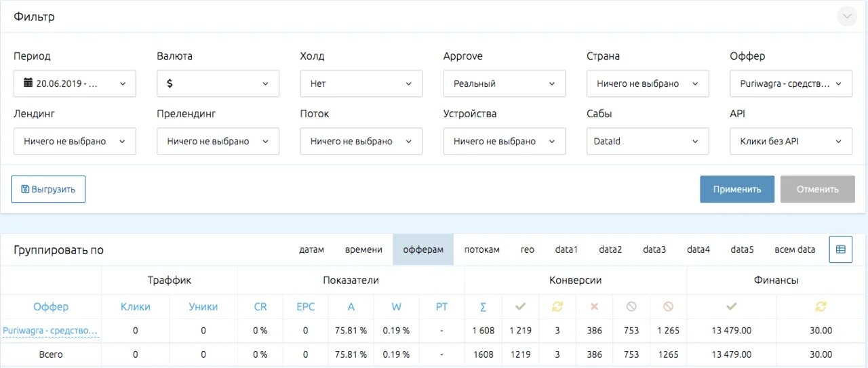This screenshot has height=368, width=868.
Task: Open the Период date range dropdown
Action: 75,83
